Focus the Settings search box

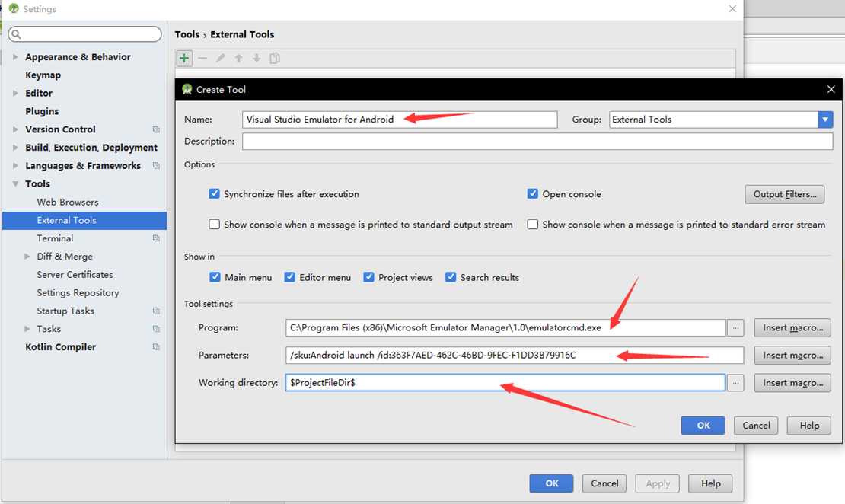pyautogui.click(x=84, y=34)
